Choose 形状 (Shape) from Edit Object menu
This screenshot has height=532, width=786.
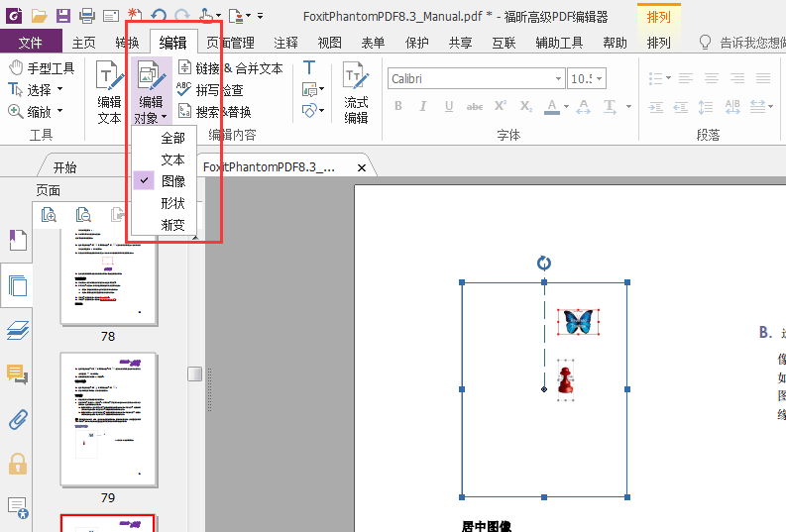(x=164, y=203)
